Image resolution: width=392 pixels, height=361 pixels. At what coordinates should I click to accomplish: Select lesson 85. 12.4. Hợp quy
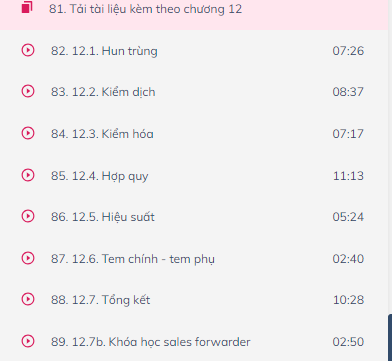click(99, 176)
